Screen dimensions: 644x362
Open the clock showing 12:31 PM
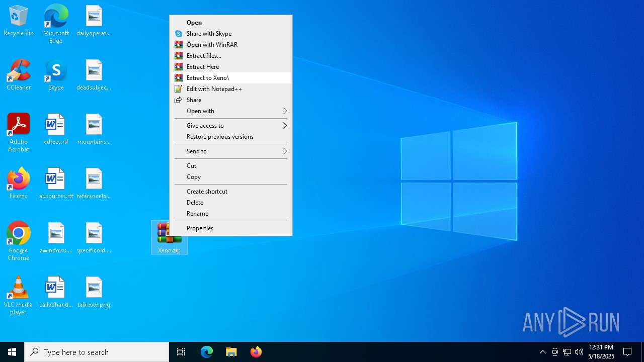[601, 352]
